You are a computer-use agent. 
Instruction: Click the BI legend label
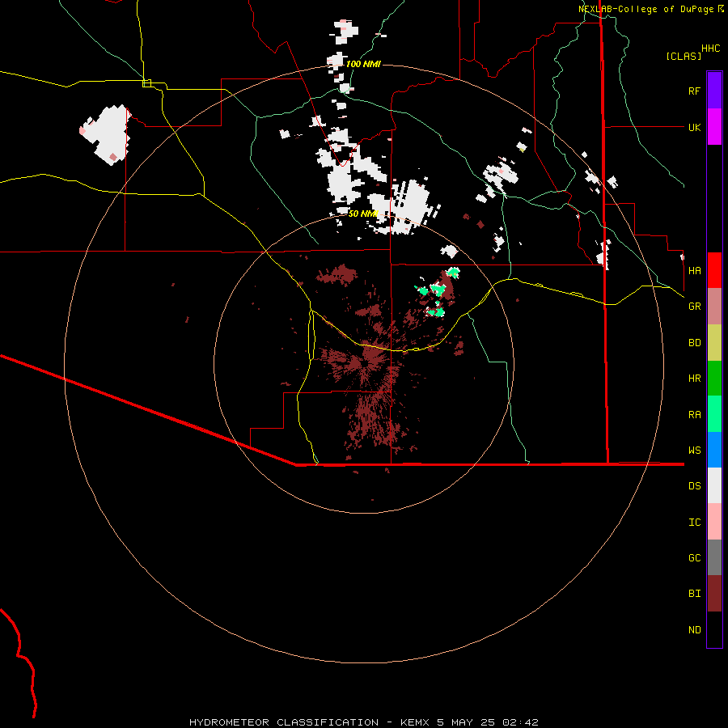click(x=694, y=594)
